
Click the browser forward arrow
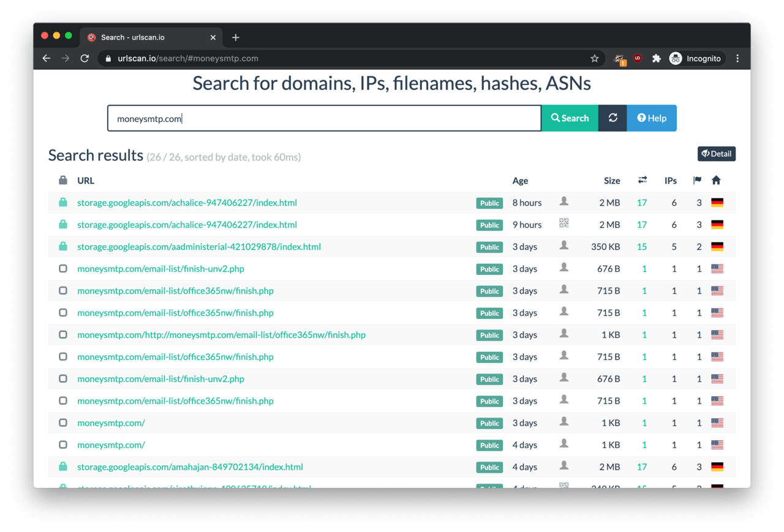point(66,58)
